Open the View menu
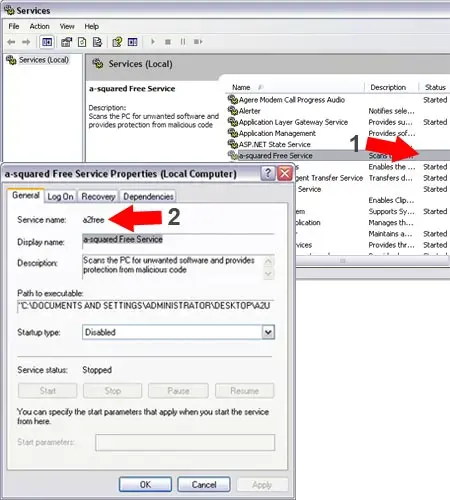450x500 pixels. click(x=67, y=26)
